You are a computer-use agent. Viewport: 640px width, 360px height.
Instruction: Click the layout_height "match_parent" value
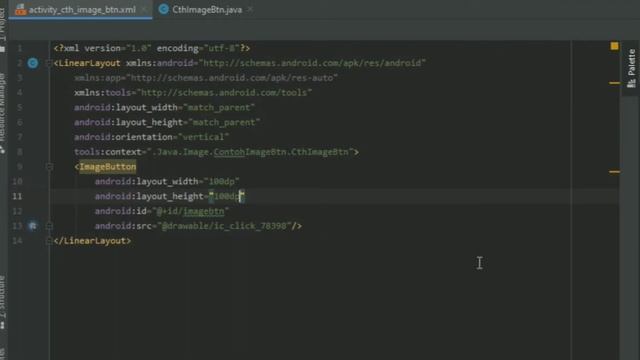click(224, 122)
